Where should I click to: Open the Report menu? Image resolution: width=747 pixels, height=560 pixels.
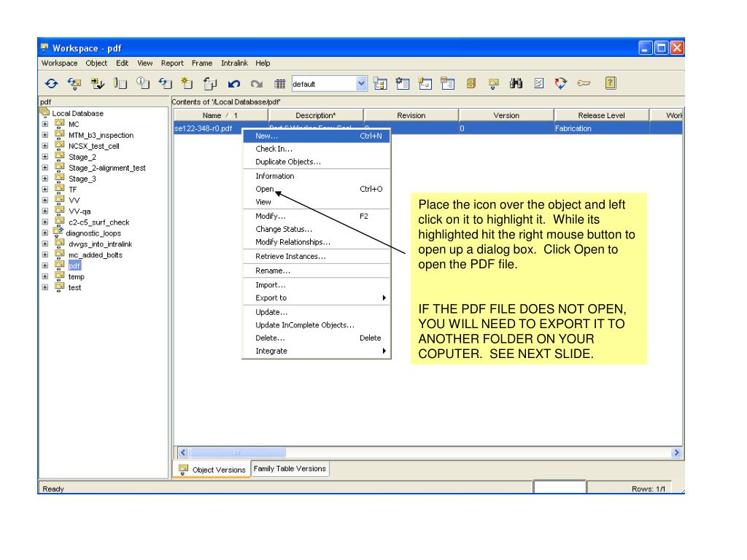172,63
